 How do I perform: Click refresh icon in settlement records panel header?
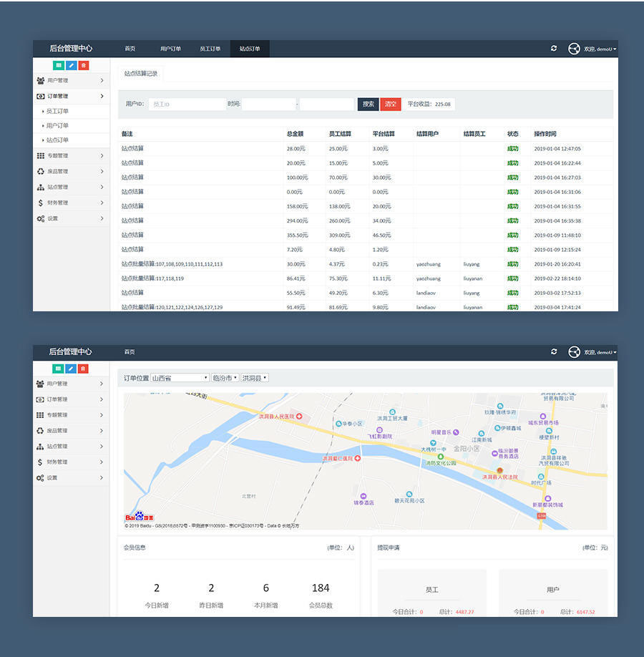pos(554,49)
